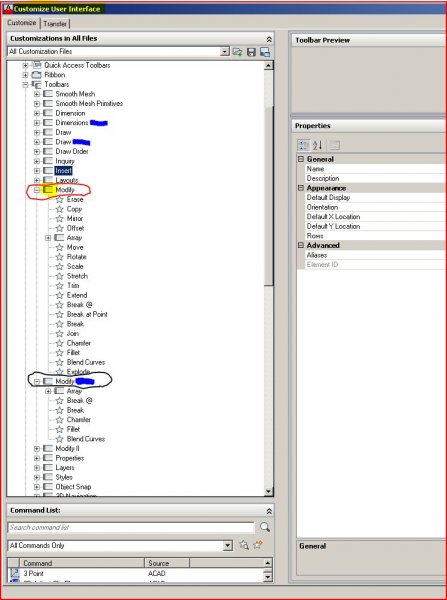The width and height of the screenshot is (447, 600).
Task: Collapse the Advanced section in Properties
Action: 301,245
